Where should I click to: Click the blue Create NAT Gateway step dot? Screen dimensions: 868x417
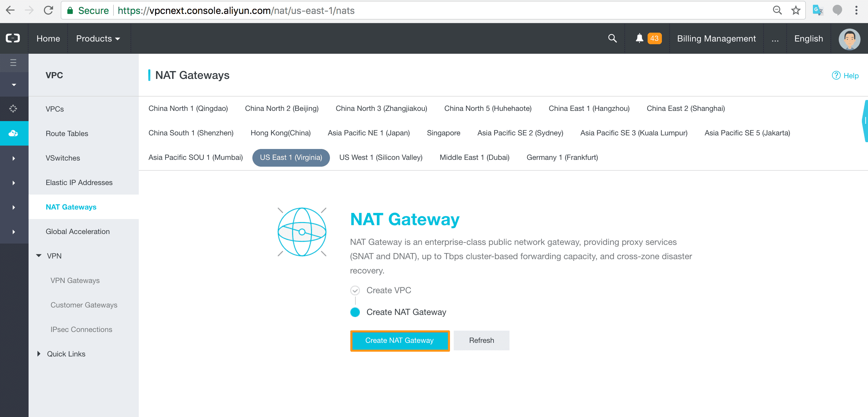click(x=355, y=312)
